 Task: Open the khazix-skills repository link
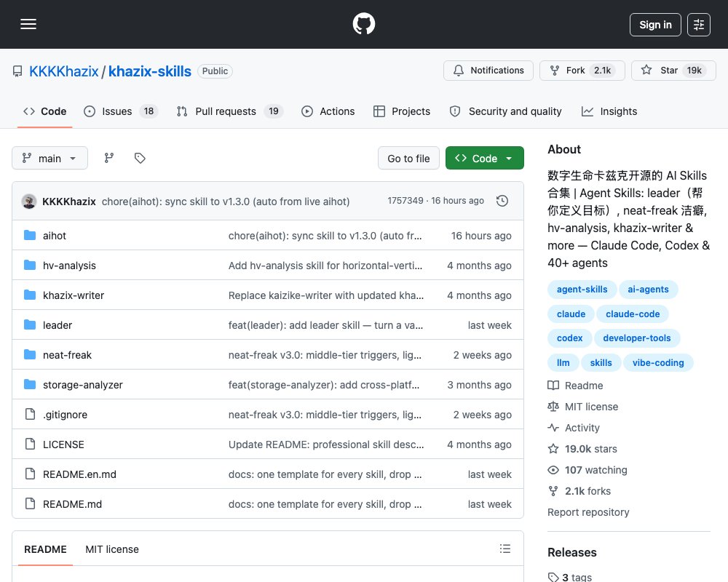coord(150,71)
